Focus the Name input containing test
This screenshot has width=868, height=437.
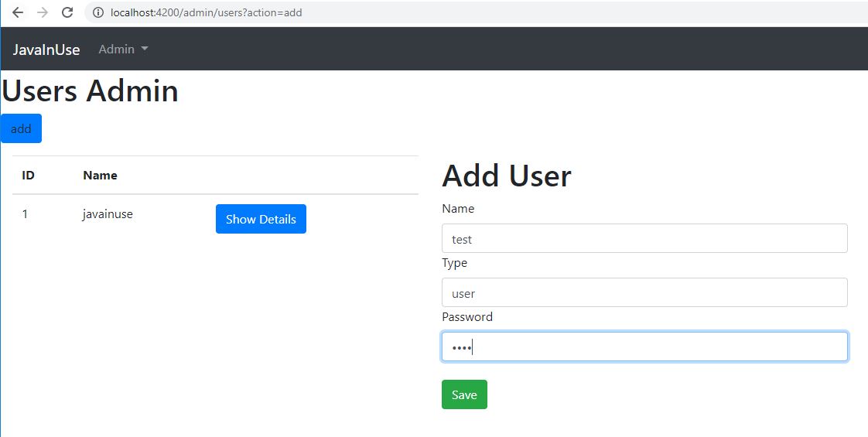[x=644, y=238]
